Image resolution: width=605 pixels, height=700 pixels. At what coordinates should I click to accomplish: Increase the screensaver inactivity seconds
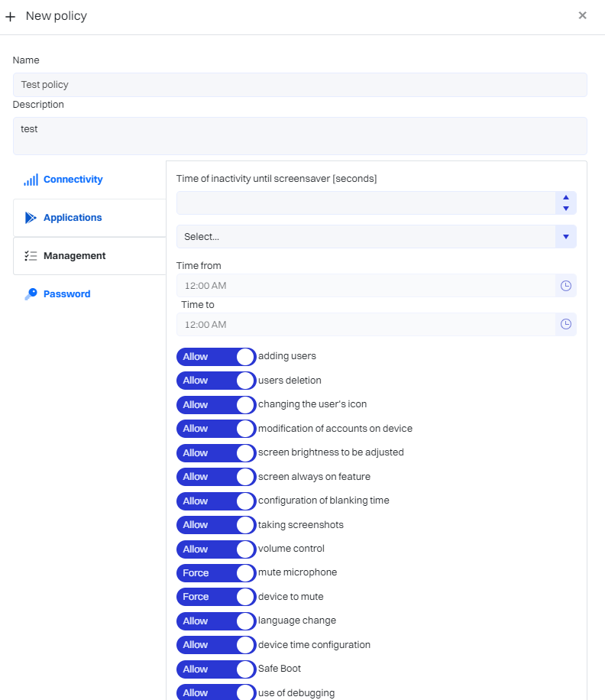(566, 198)
